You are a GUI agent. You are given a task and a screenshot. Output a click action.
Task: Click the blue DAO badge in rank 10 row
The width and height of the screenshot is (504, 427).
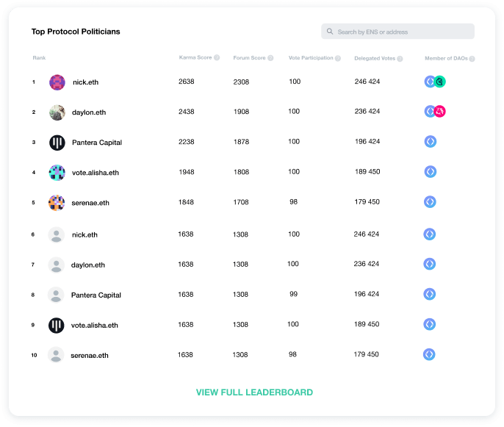(x=429, y=354)
